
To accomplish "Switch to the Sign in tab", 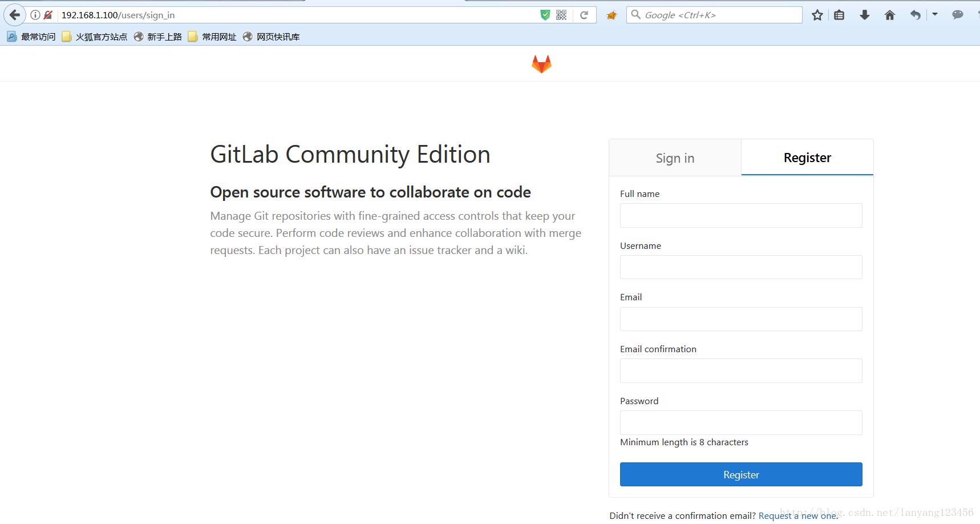I will pos(675,158).
